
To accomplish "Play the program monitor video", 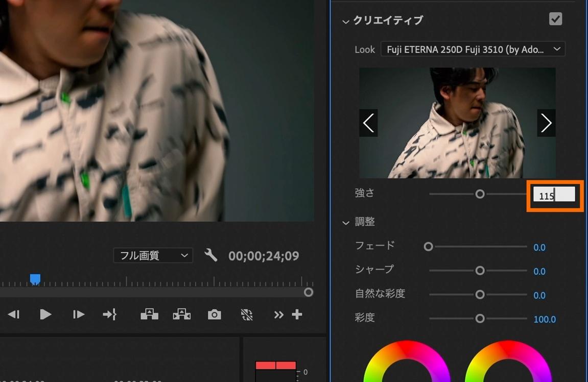I will pos(45,314).
